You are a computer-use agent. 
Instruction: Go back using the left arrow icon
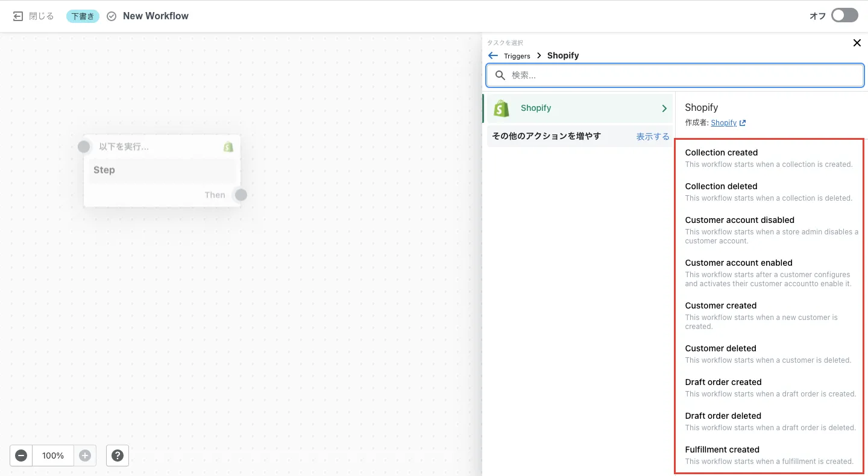[493, 55]
